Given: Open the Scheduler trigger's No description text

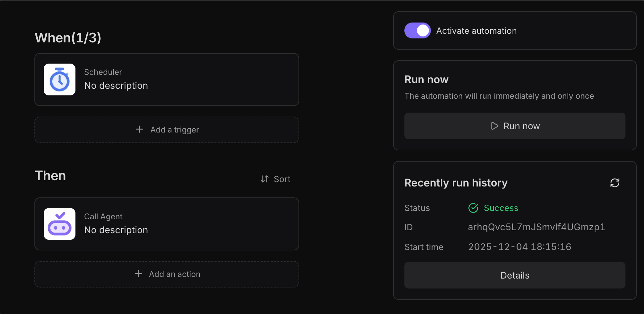Looking at the screenshot, I should point(116,86).
